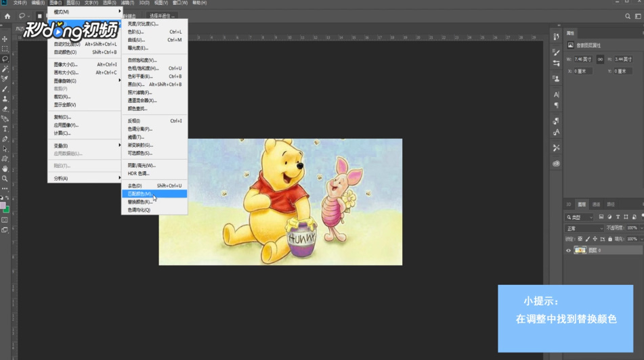This screenshot has width=644, height=360.
Task: Toggle lock image pixels brush icon
Action: (x=587, y=239)
